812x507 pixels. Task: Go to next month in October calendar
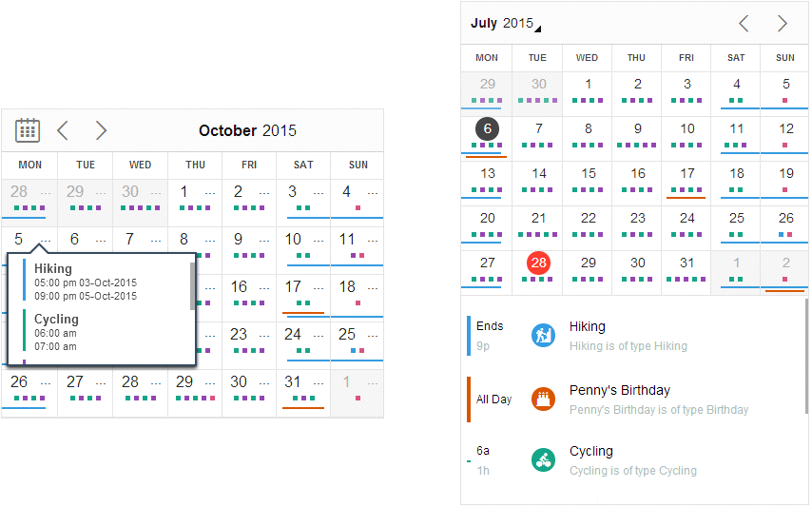[101, 130]
